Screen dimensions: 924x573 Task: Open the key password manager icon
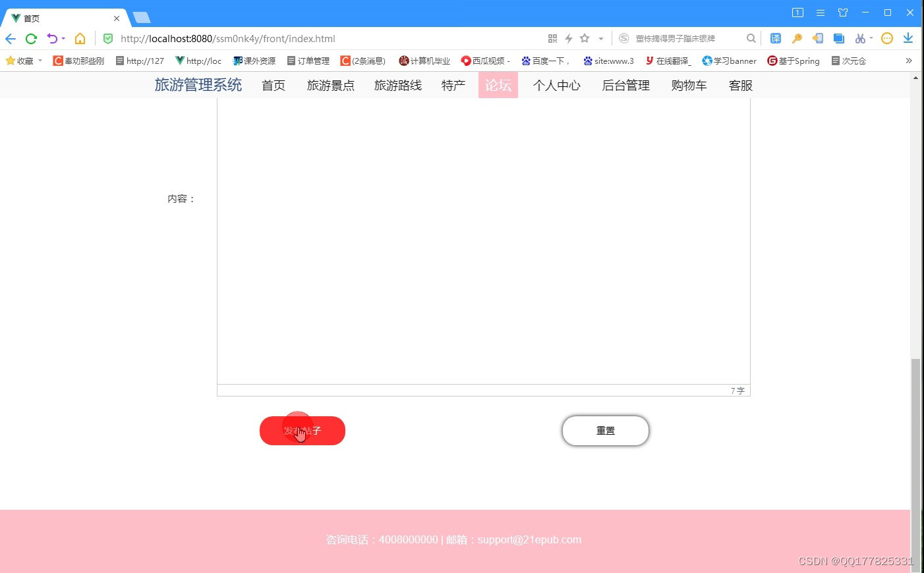tap(797, 38)
